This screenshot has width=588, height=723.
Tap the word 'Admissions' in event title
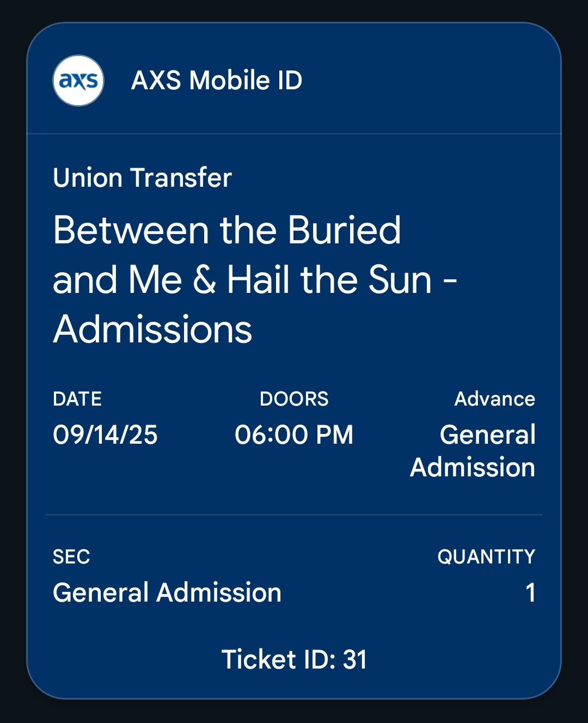152,329
